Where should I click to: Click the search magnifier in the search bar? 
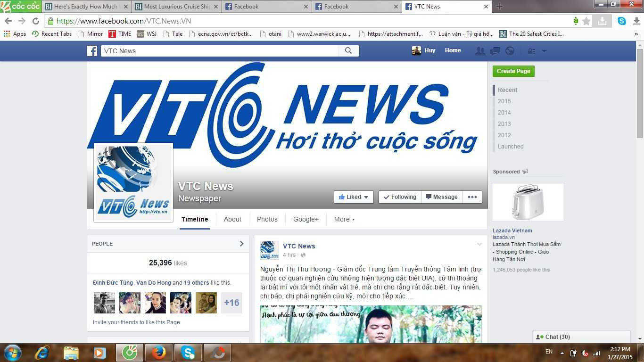click(348, 50)
